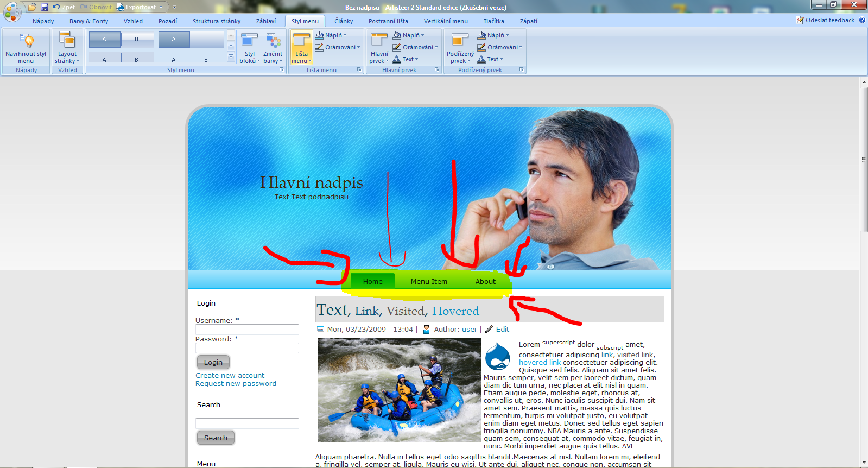This screenshot has height=468, width=868.
Task: Click the vertical scrollbar up arrow
Action: pyautogui.click(x=864, y=82)
